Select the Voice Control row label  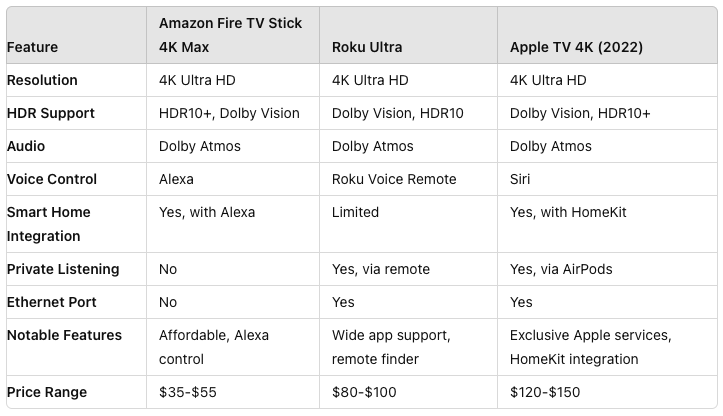[52, 179]
